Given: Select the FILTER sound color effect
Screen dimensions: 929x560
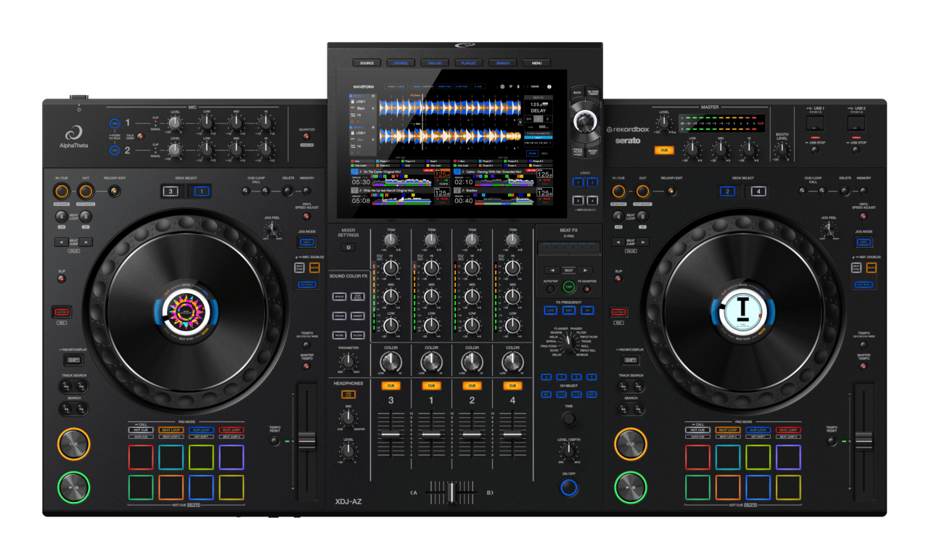Looking at the screenshot, I should coord(358,335).
